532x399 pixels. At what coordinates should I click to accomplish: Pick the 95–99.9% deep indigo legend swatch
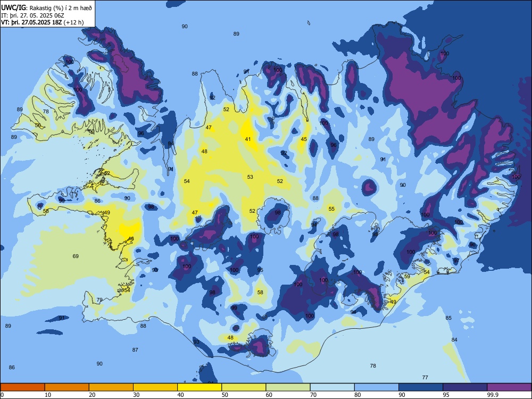coord(465,387)
